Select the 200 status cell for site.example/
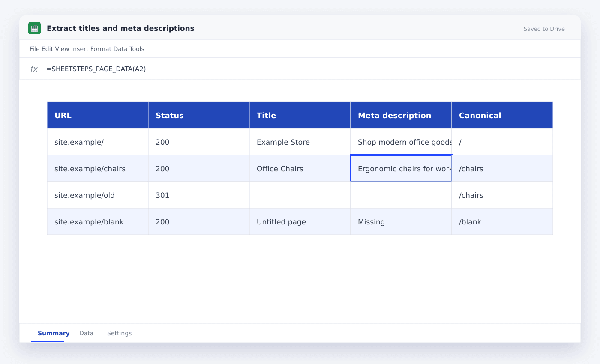 (199, 142)
